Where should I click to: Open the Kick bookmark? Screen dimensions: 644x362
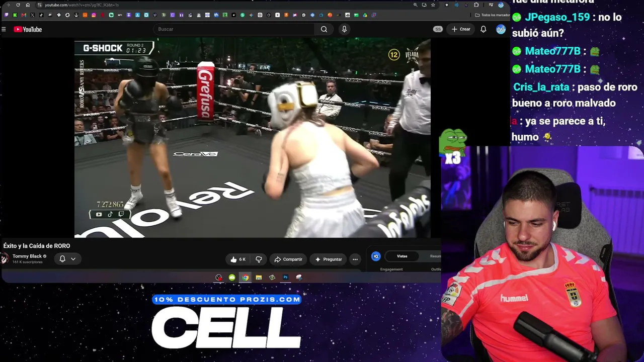[x=15, y=15]
